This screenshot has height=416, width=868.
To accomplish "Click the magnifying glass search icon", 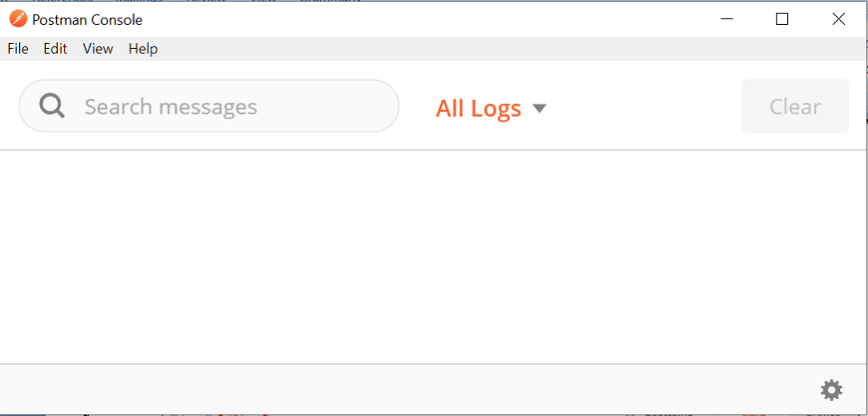I will click(52, 106).
